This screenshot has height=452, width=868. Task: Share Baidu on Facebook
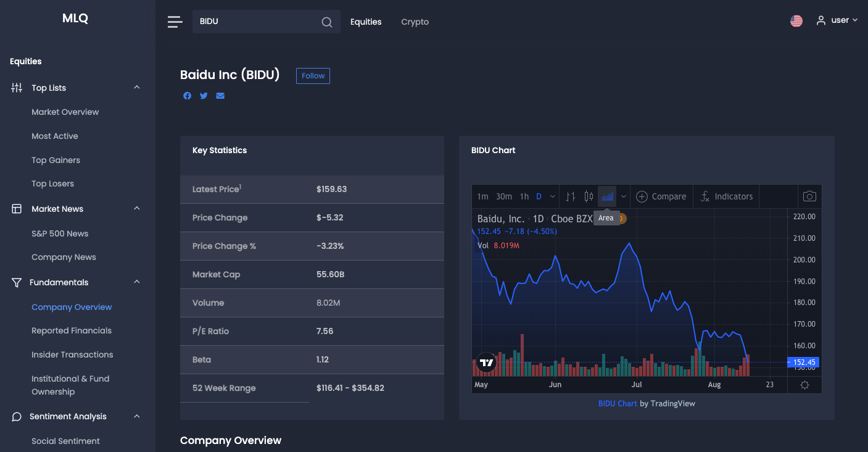[x=188, y=96]
